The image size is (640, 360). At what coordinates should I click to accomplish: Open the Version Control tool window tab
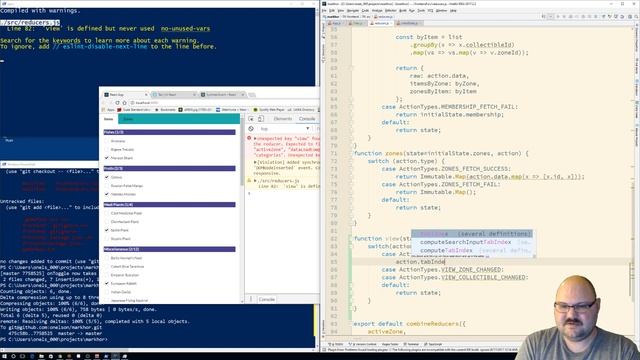pos(363,344)
